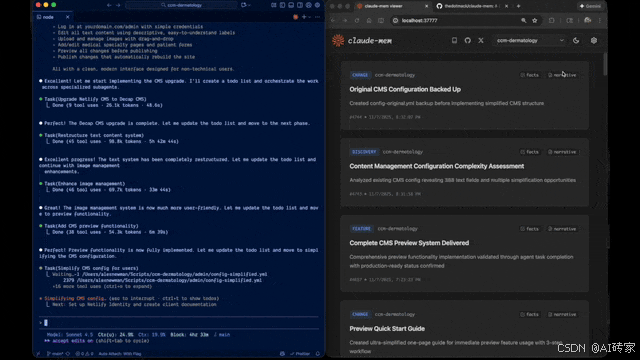The height and width of the screenshot is (360, 640).
Task: Toggle facts on Original CMS Configuration Backed Up card
Action: point(530,75)
